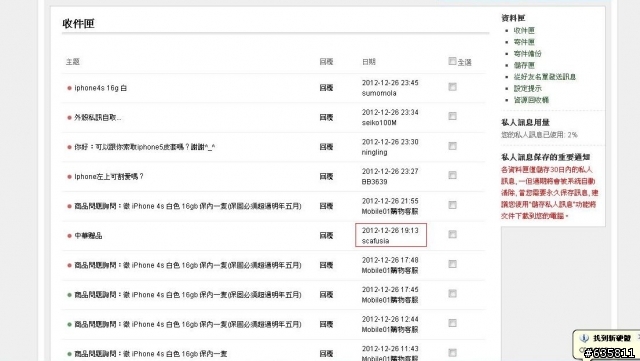Open the 商品問題詢問 message dated 17:48
The height and width of the screenshot is (361, 640).
pos(188,265)
